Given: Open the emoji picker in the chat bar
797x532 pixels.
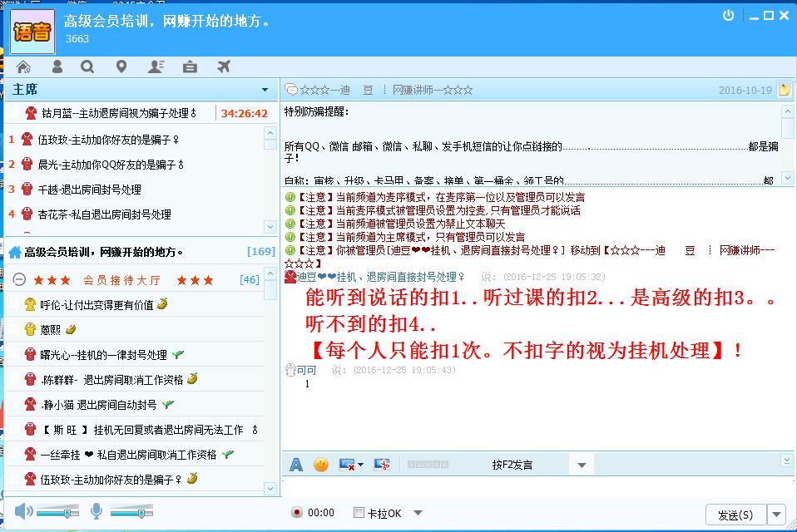Looking at the screenshot, I should coord(319,465).
